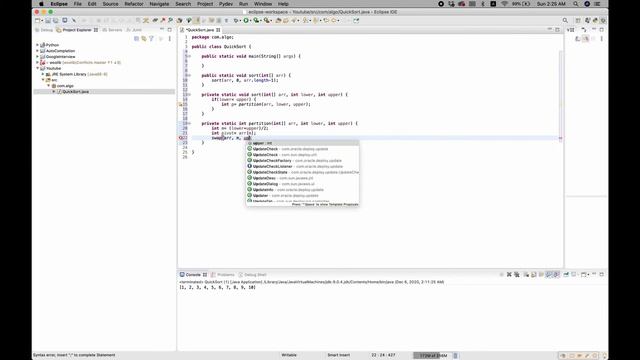Click the Debug bug toolbar icon
The image size is (640, 360).
click(x=236, y=20)
